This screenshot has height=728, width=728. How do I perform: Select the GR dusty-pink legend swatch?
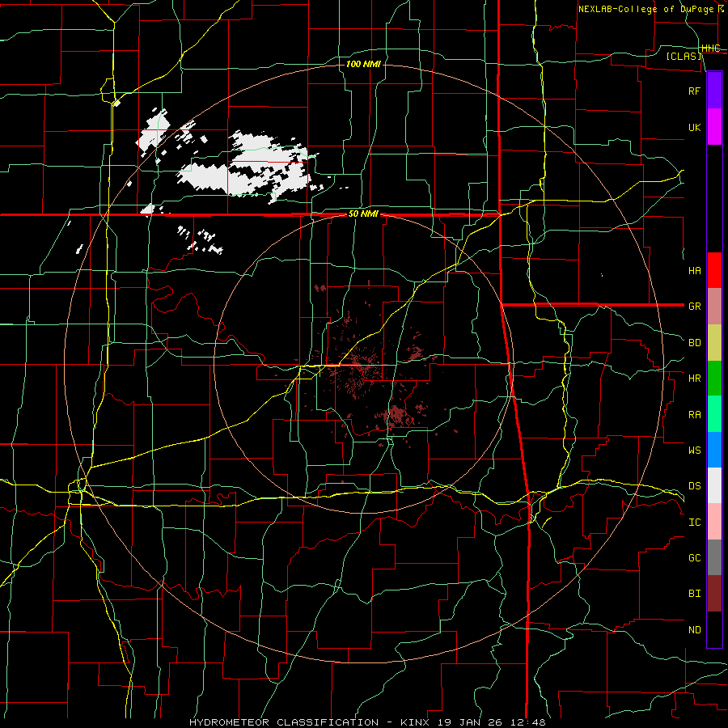(x=714, y=307)
